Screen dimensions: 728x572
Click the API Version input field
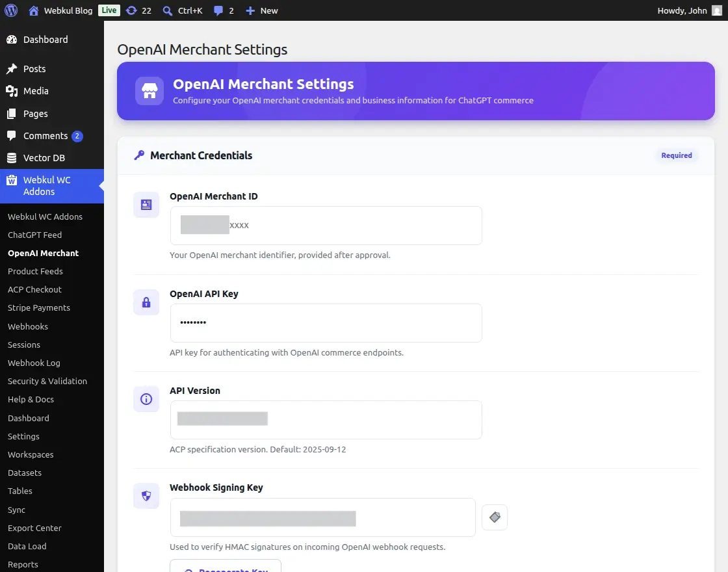(325, 420)
